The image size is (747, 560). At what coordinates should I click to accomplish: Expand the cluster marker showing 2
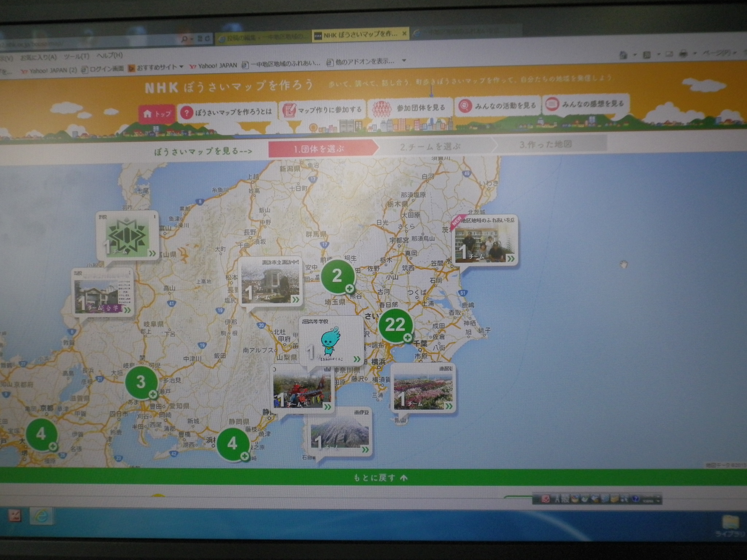(x=337, y=276)
